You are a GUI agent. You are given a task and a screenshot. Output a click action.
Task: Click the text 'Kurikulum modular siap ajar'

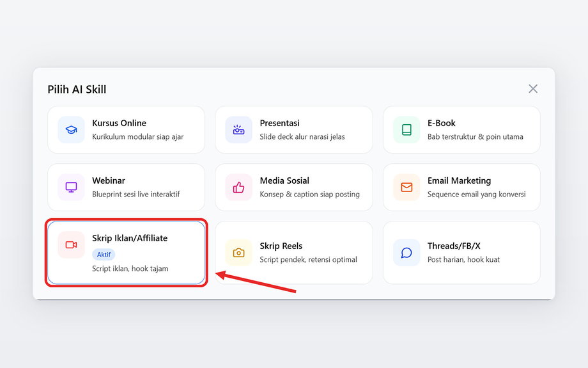(137, 137)
